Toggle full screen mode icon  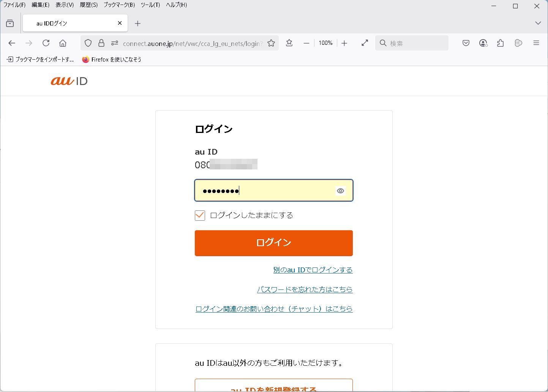(365, 43)
